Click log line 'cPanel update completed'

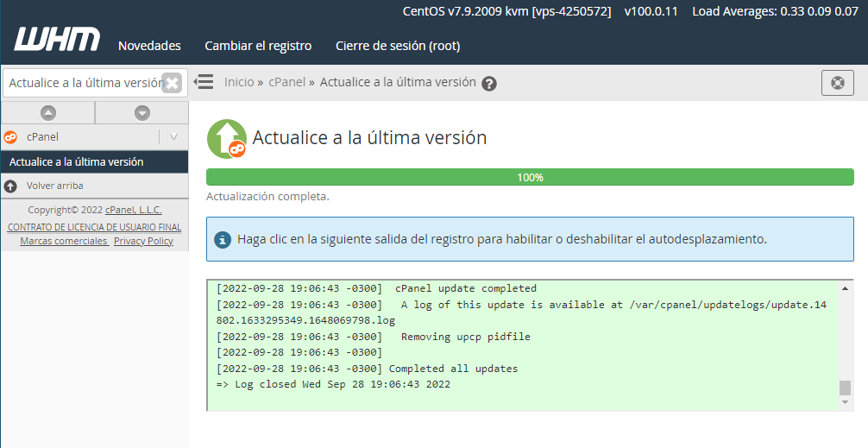[x=376, y=288]
